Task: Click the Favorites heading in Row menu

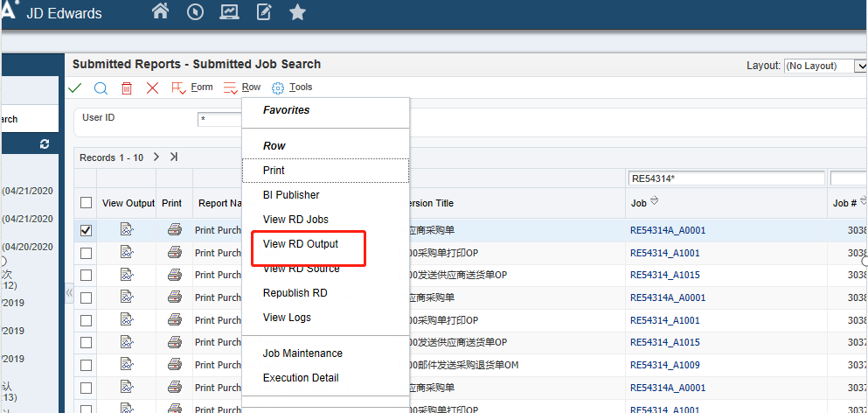Action: [286, 110]
